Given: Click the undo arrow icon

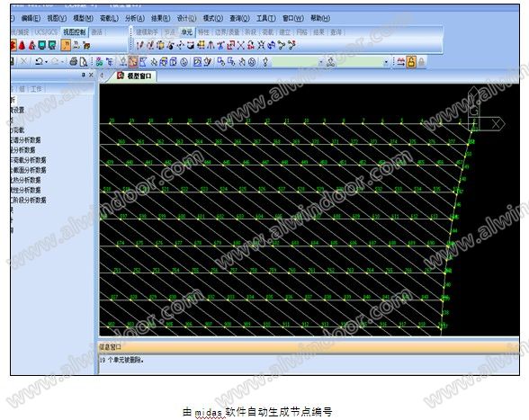Looking at the screenshot, I should 39,62.
